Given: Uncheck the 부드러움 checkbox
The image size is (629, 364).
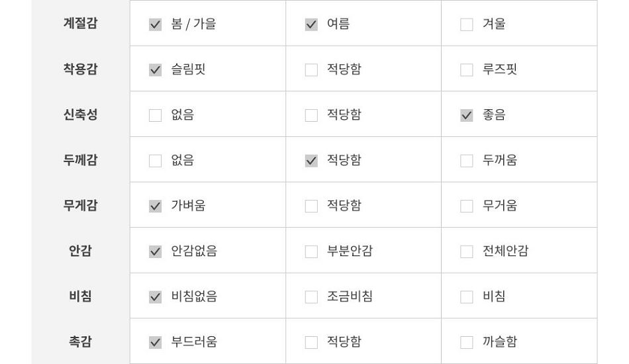Looking at the screenshot, I should 155,342.
